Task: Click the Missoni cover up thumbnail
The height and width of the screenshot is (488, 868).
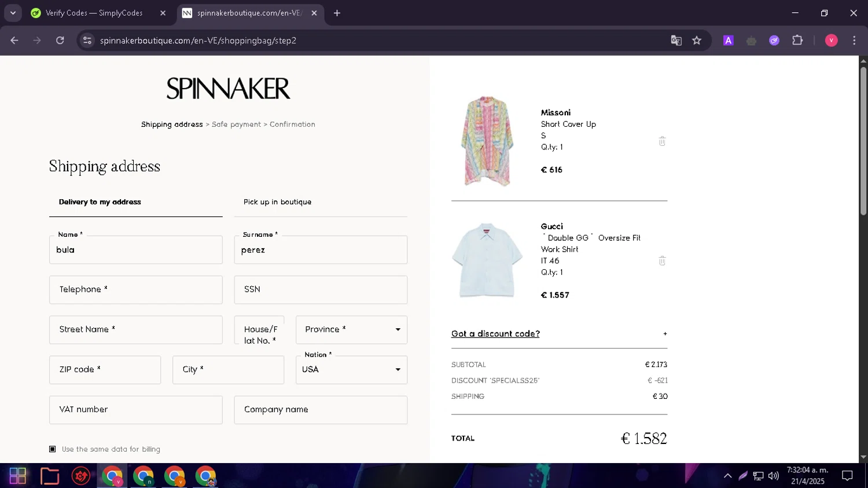Action: [x=487, y=141]
